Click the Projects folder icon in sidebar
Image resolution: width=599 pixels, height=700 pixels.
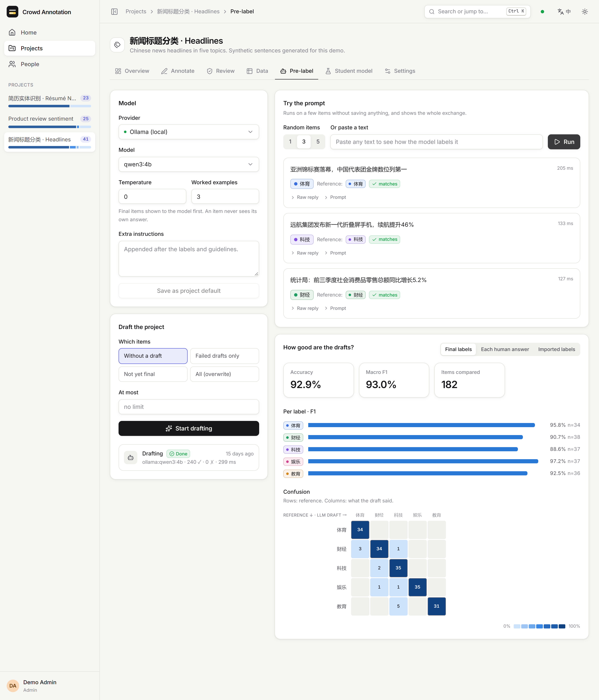[12, 48]
